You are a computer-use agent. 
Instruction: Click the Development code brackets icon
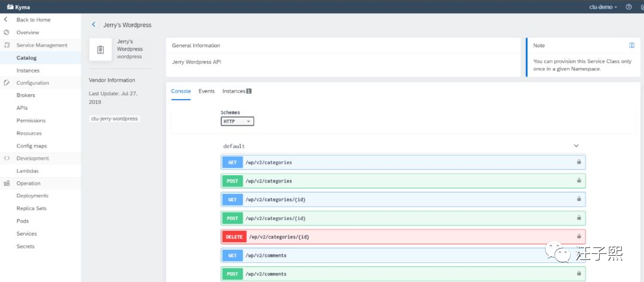(x=6, y=158)
